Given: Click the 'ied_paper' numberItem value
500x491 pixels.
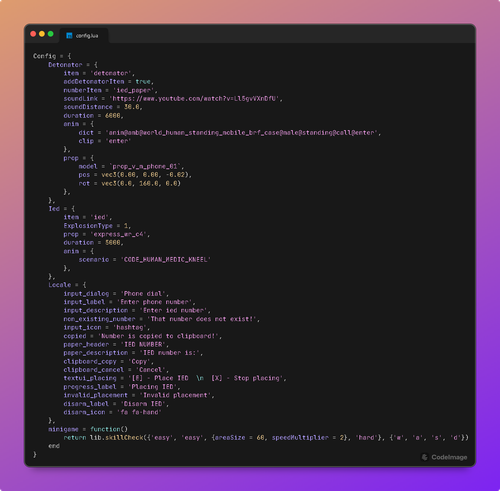Looking at the screenshot, I should click(x=133, y=90).
